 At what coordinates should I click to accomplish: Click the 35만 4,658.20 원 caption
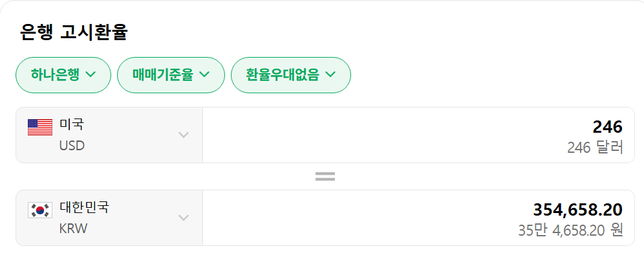point(570,231)
